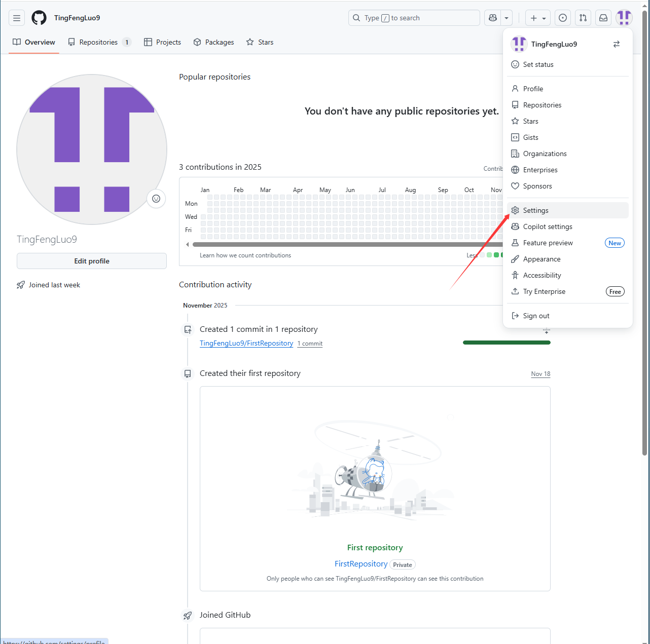Viewport: 650px width, 644px height.
Task: Open the notifications inbox icon
Action: (603, 18)
